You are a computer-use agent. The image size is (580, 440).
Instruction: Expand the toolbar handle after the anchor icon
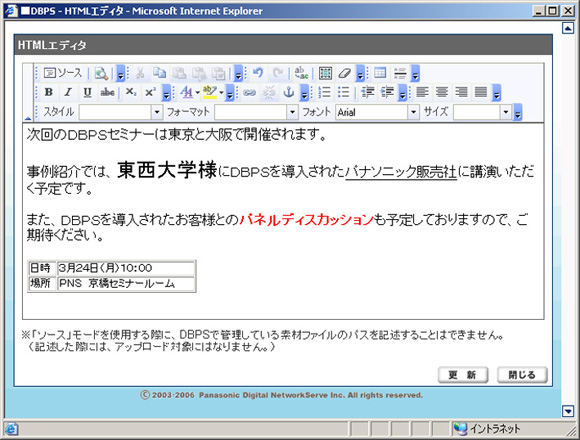[304, 92]
